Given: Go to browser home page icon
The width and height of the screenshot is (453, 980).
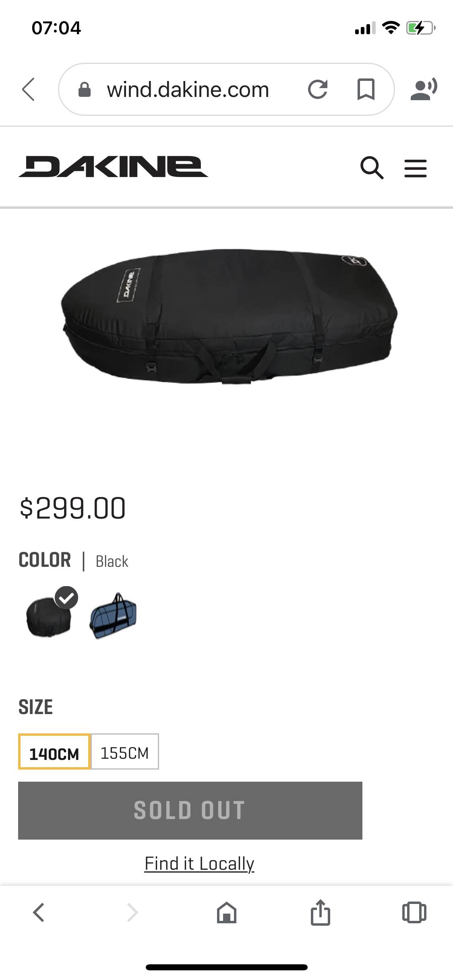Looking at the screenshot, I should [227, 912].
